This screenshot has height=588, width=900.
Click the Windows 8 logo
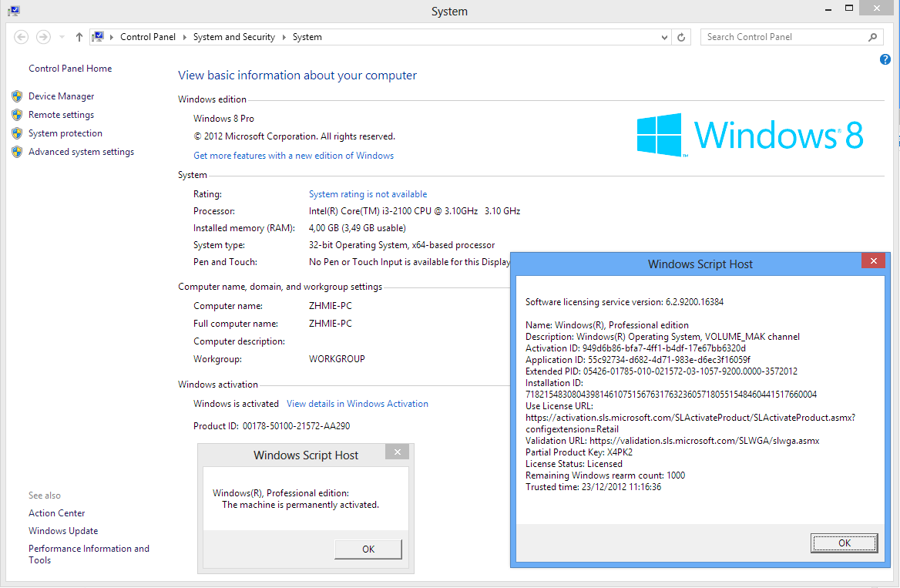click(750, 135)
